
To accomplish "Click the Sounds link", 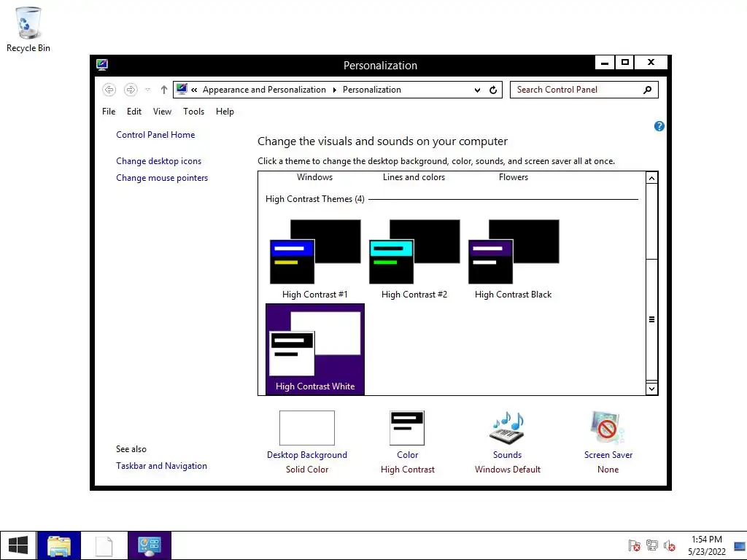I will tap(508, 455).
